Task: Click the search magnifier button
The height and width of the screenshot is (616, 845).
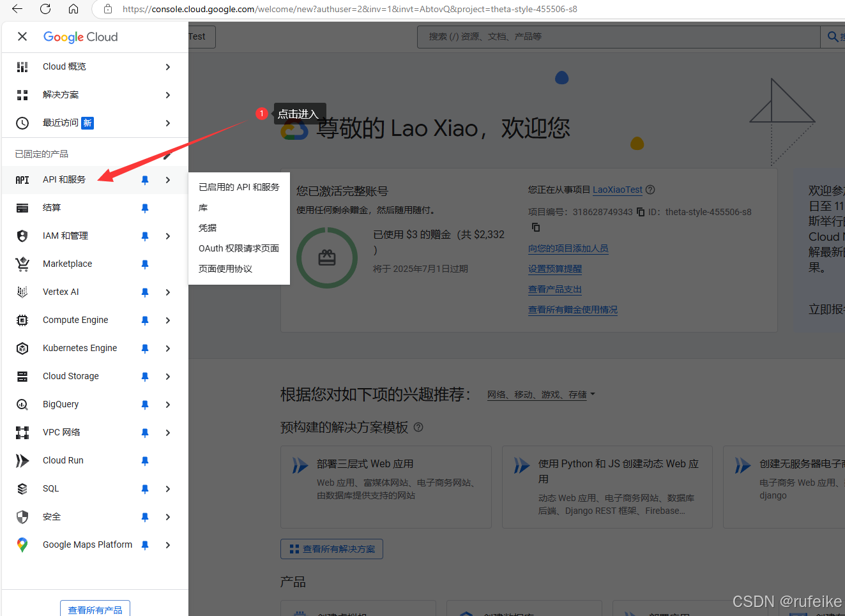Action: point(833,36)
